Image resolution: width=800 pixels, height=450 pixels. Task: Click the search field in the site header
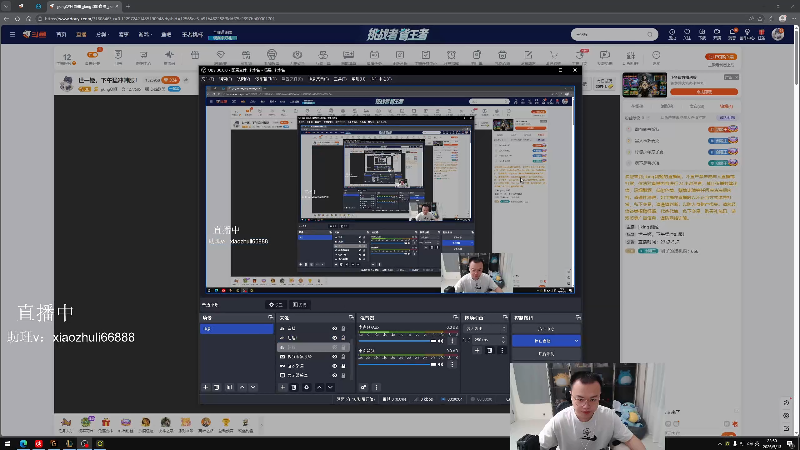click(610, 34)
